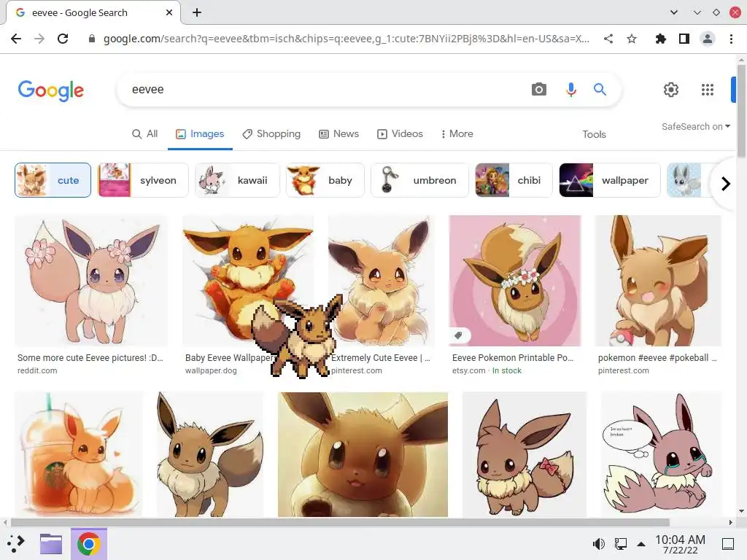Image resolution: width=747 pixels, height=560 pixels.
Task: Open the Chrome profile avatar
Action: click(x=708, y=39)
